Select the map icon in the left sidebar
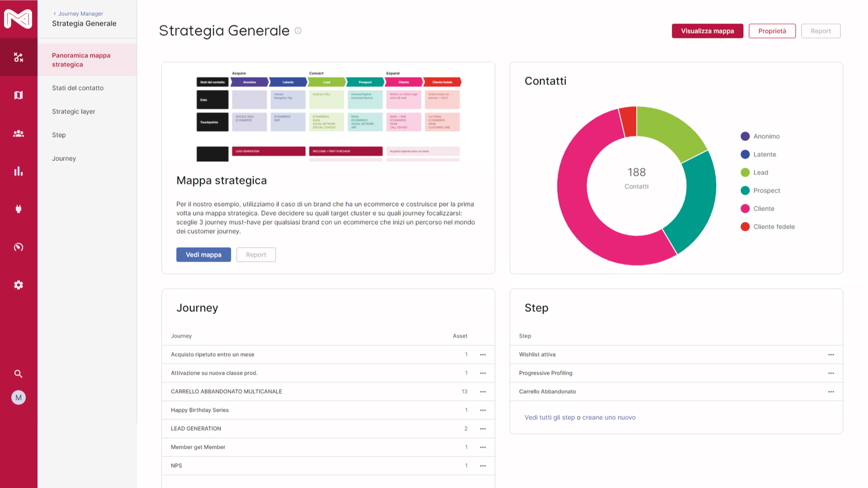The height and width of the screenshot is (488, 868). tap(19, 95)
